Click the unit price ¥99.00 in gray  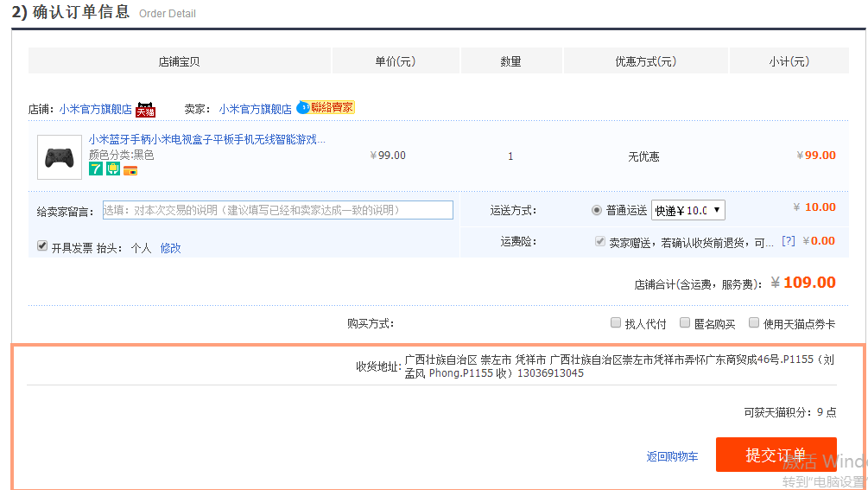click(388, 156)
